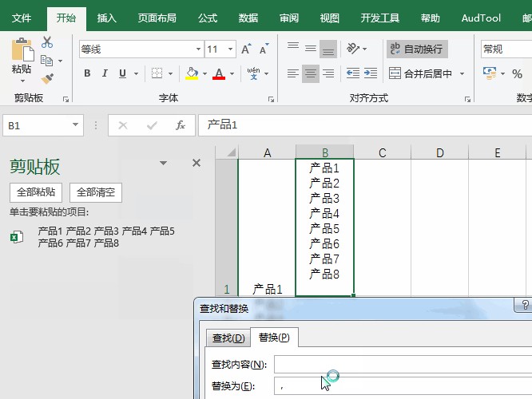Image resolution: width=532 pixels, height=399 pixels.
Task: Switch to the 查找(D) tab
Action: (228, 338)
